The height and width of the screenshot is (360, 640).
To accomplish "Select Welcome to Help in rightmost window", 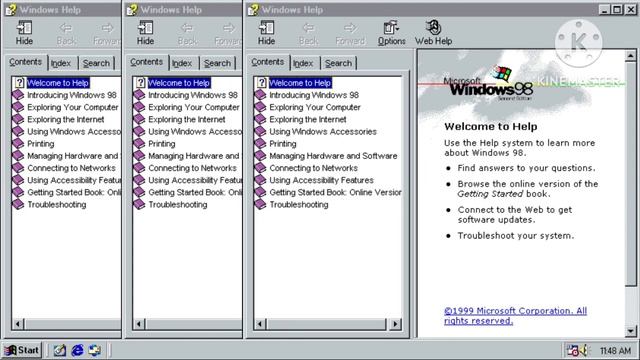I will 300,83.
